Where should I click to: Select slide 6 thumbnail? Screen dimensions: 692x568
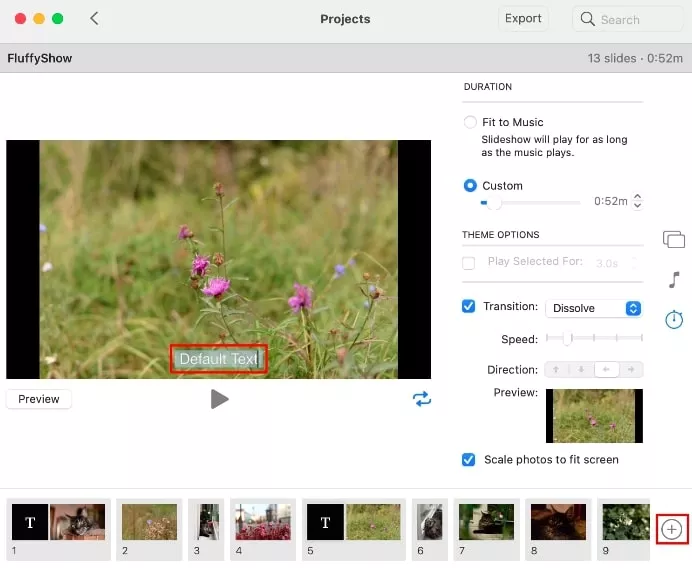(430, 522)
